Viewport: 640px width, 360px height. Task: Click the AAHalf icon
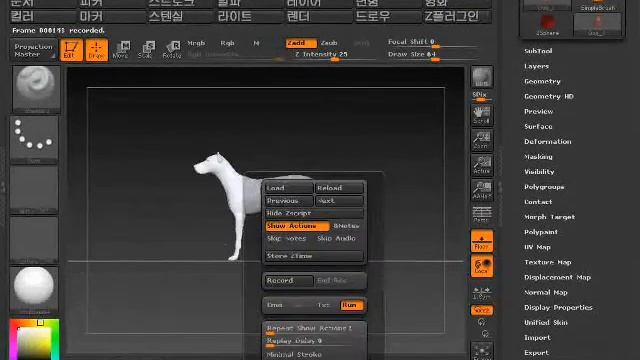(482, 190)
